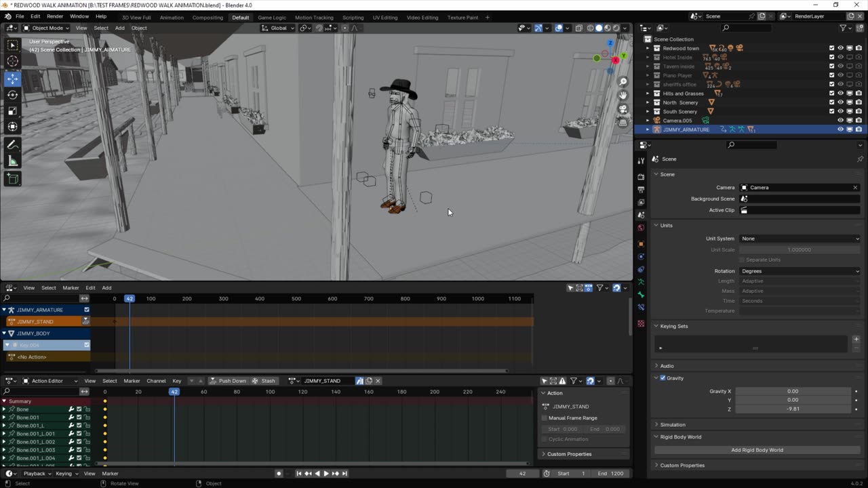Open the Keying popover

(66, 474)
